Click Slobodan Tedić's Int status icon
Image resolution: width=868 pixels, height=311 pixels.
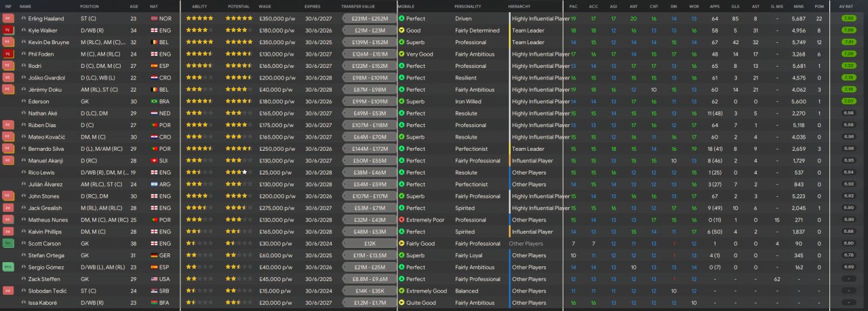tap(8, 291)
